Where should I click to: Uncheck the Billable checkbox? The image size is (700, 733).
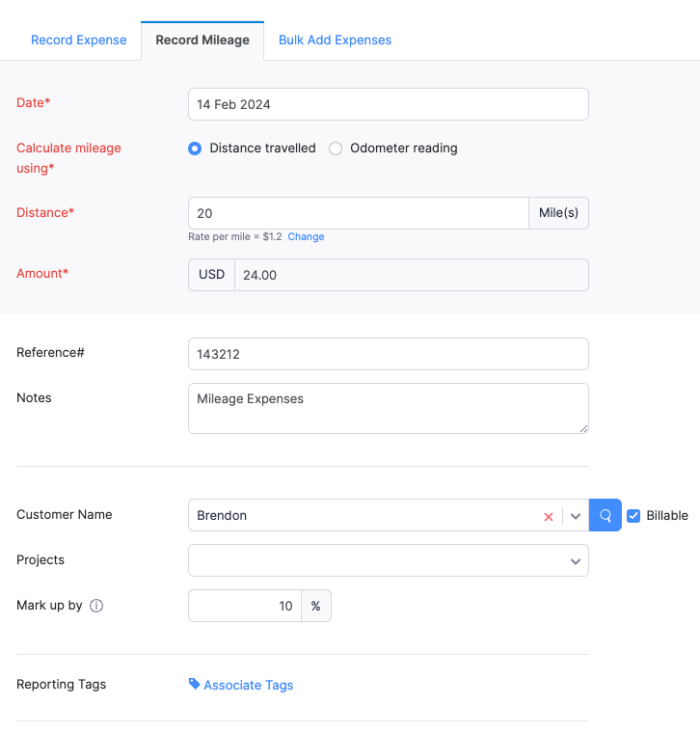point(633,515)
